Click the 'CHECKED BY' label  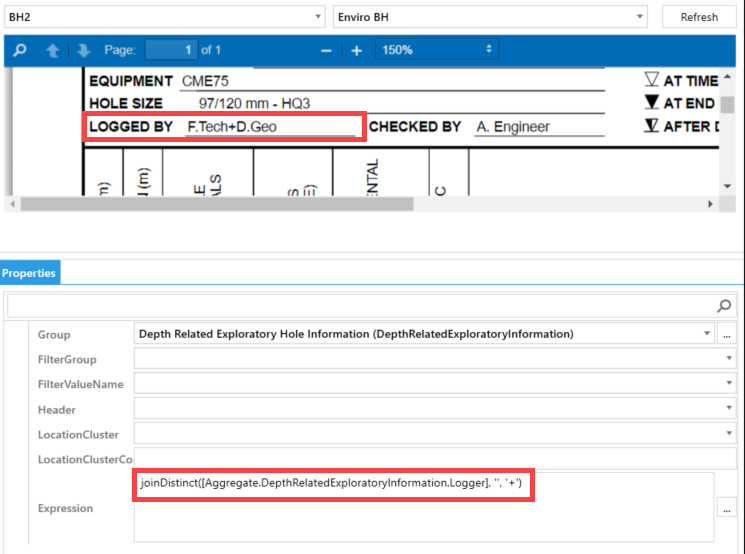coord(415,127)
